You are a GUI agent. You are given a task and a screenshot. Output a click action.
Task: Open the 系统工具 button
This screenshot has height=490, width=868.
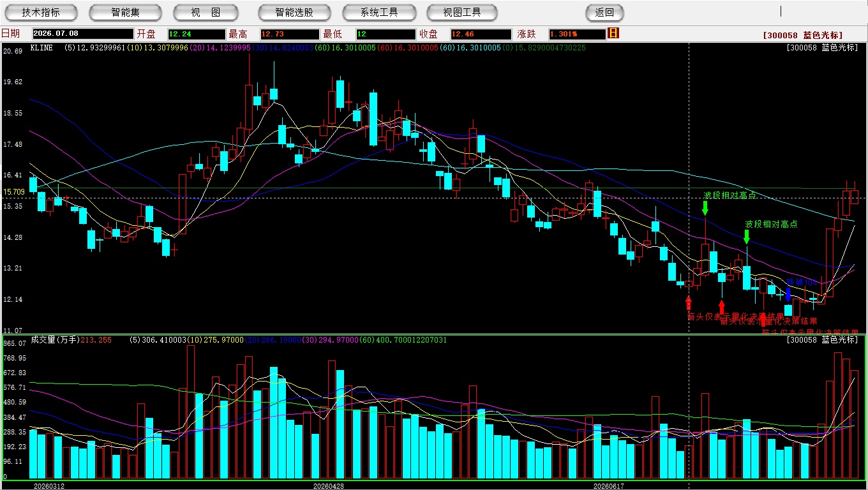coord(378,12)
